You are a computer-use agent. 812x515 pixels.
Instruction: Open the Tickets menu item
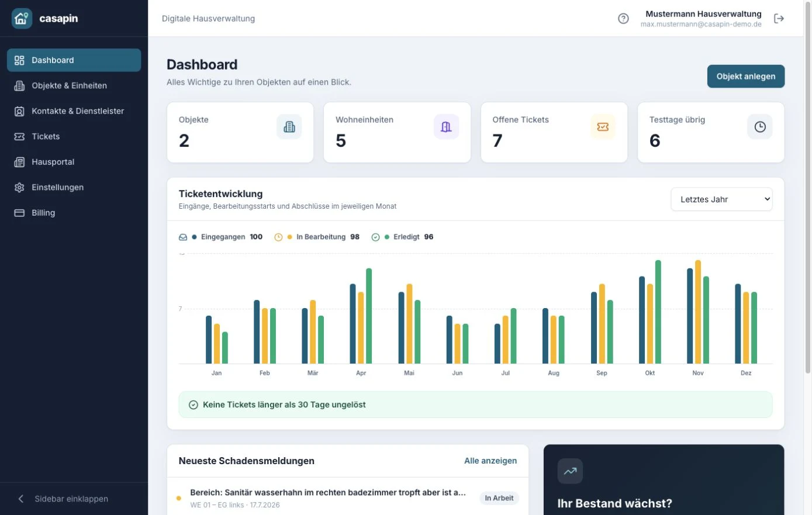coord(74,136)
